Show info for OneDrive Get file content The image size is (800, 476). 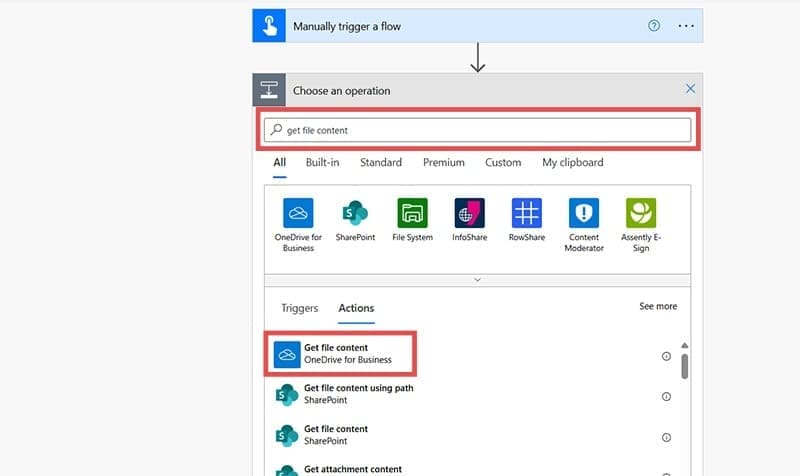666,356
